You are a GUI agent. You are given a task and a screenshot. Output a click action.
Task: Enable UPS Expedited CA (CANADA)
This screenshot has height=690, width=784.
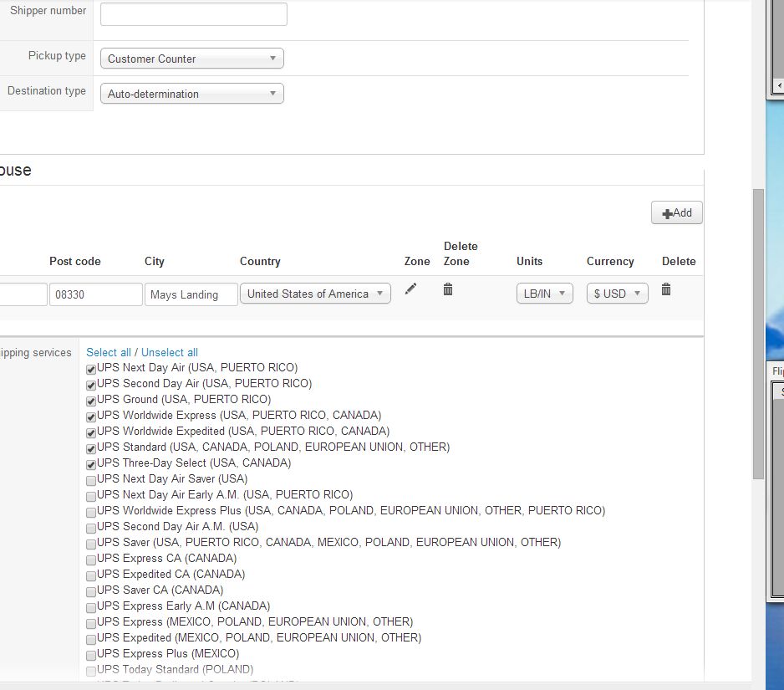pos(91,576)
